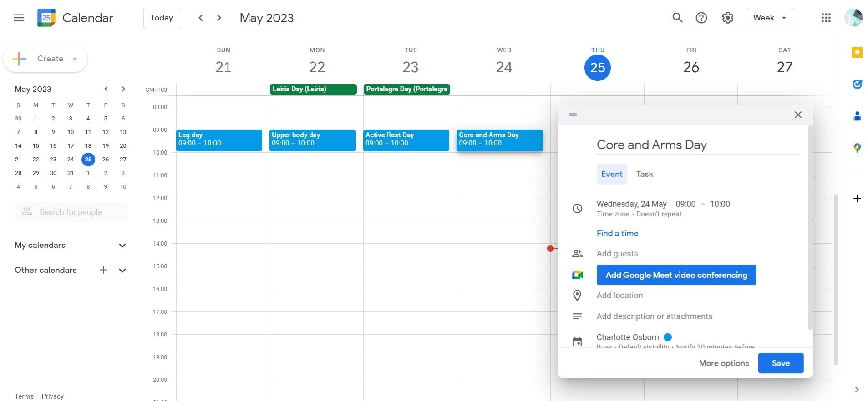Show previous month in mini calendar
Image resolution: width=868 pixels, height=401 pixels.
click(106, 89)
